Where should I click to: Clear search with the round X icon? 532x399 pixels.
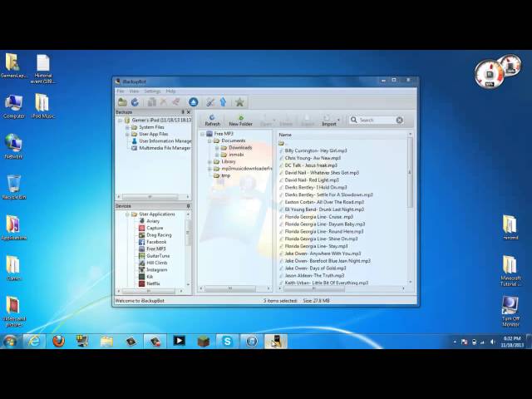[399, 120]
